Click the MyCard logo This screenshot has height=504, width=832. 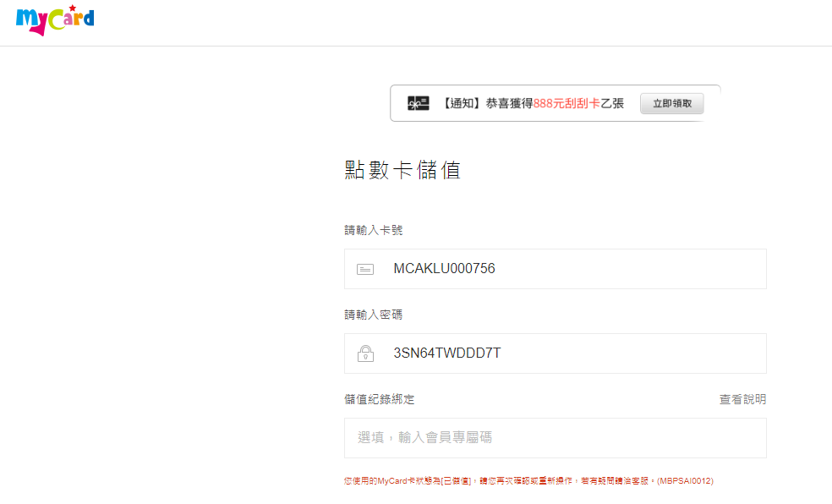point(55,20)
